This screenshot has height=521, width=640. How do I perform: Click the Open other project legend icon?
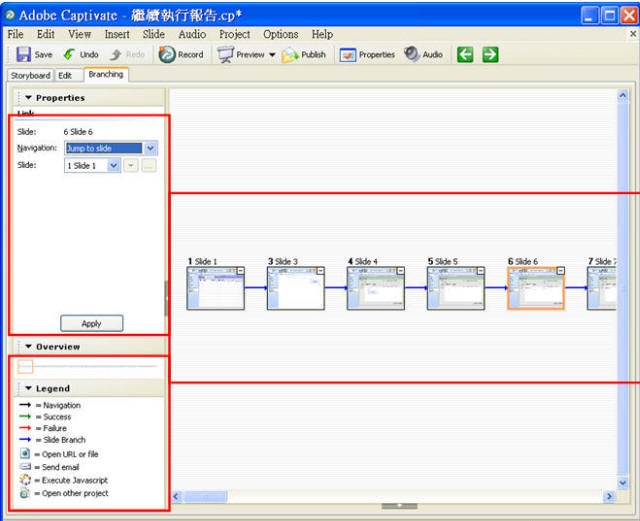(25, 493)
